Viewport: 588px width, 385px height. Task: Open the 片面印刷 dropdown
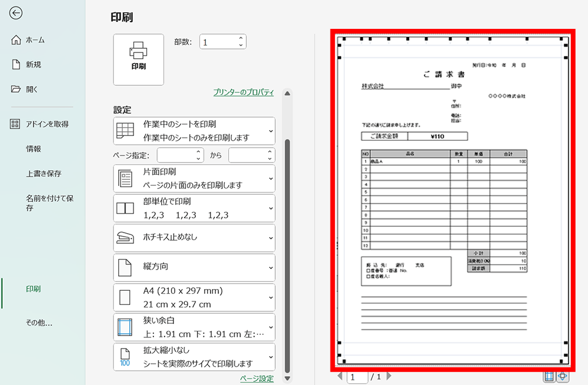pyautogui.click(x=194, y=178)
